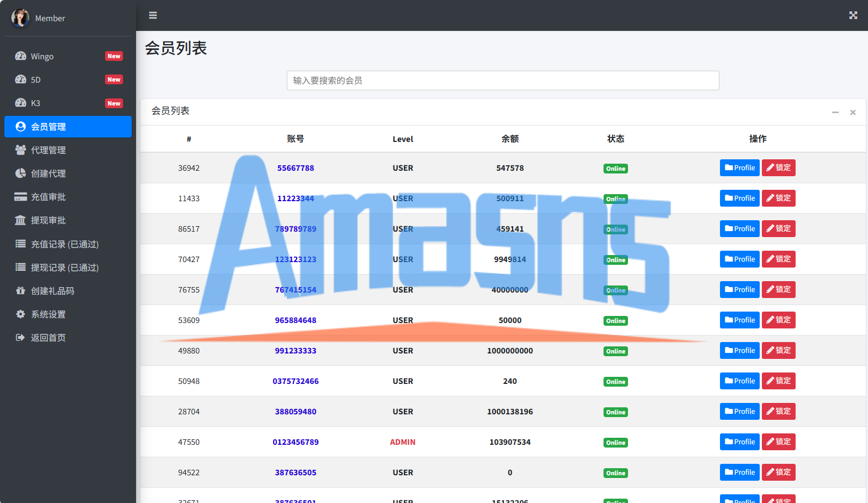Open the Wingo dashboard icon
Viewport: 868px width, 503px height.
pos(21,56)
